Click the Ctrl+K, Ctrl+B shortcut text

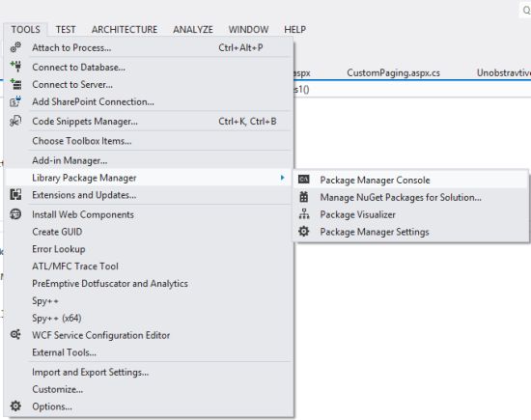tap(247, 122)
